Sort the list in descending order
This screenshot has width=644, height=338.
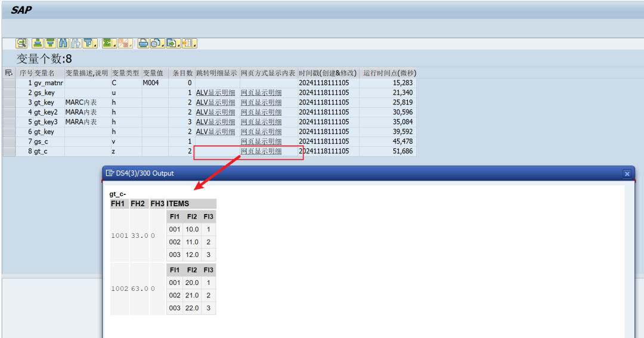pos(50,43)
